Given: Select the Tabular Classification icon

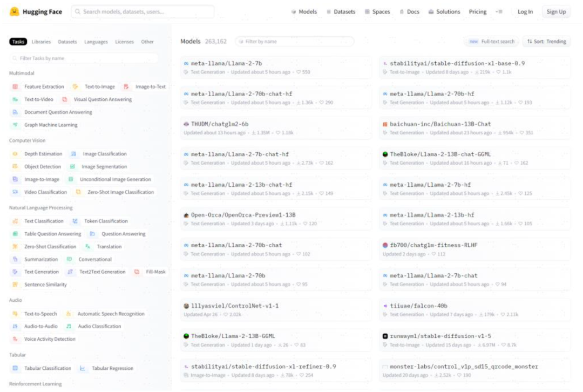Looking at the screenshot, I should pos(15,368).
